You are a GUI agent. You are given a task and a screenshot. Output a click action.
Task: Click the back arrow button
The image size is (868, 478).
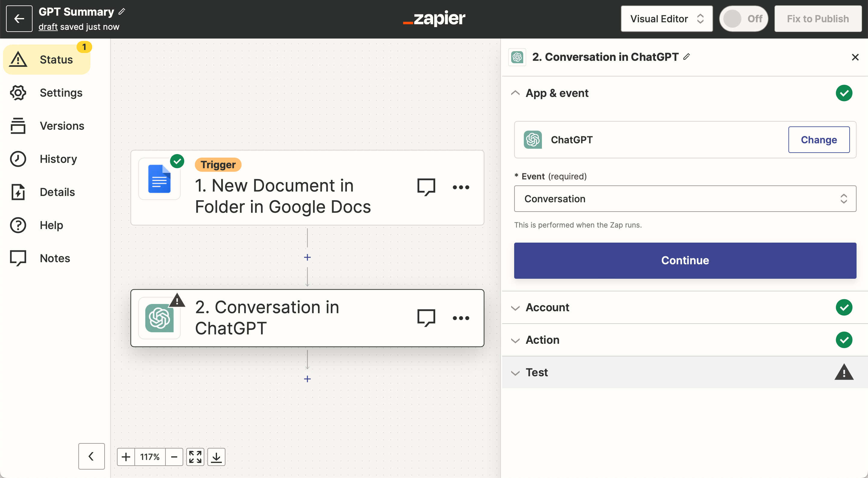tap(19, 19)
